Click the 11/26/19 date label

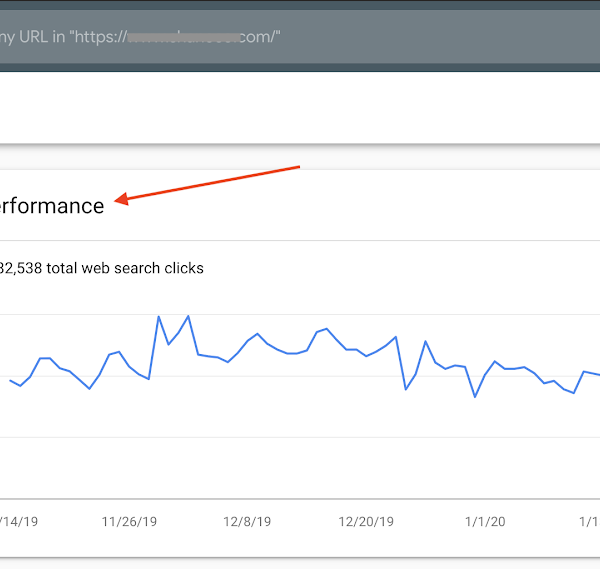click(129, 521)
